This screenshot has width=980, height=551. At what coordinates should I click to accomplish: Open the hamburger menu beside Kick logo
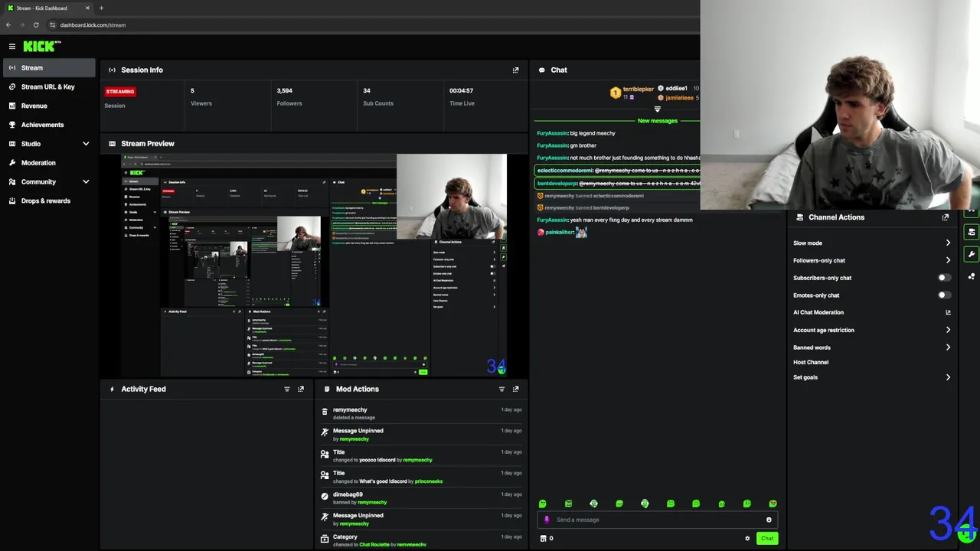11,47
